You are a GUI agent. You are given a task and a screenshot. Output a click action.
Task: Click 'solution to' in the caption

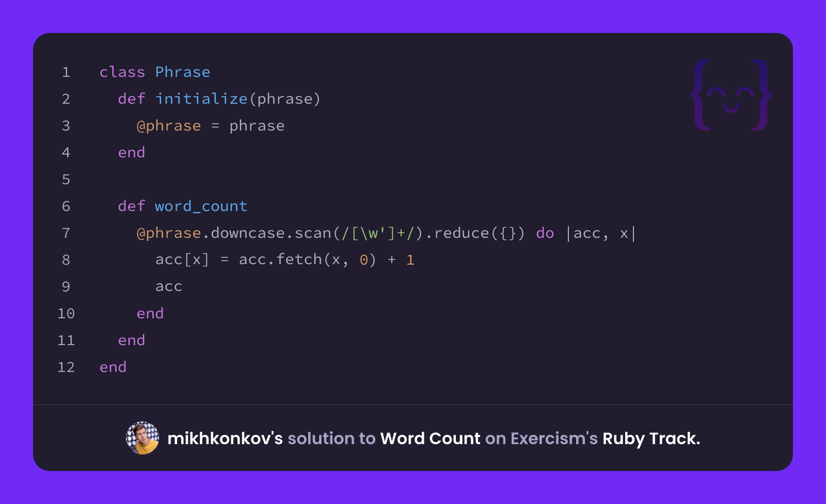point(331,438)
